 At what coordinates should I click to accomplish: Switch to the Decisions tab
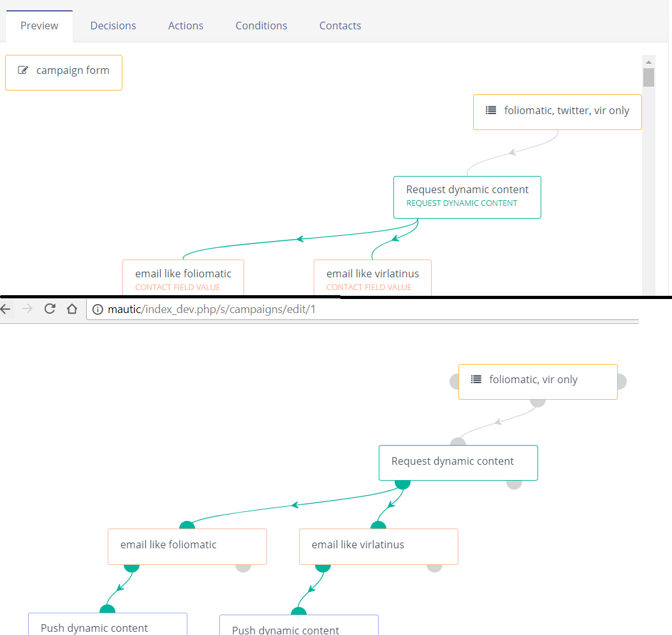tap(113, 26)
